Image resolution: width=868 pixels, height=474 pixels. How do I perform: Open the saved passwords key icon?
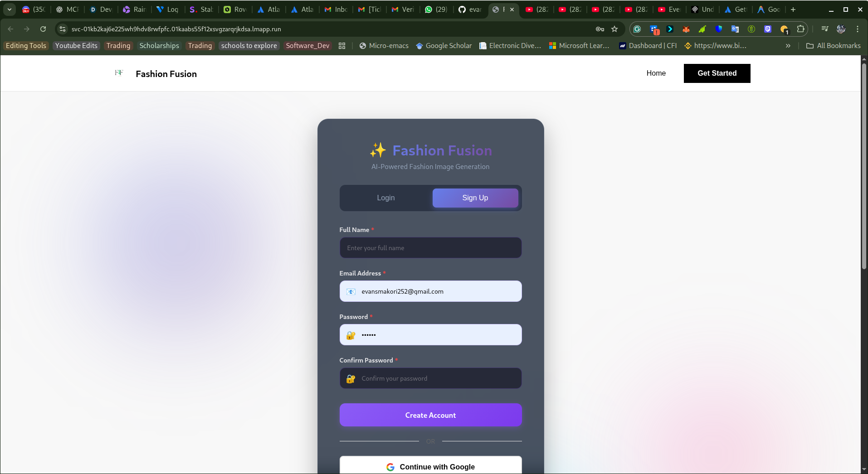(x=600, y=29)
